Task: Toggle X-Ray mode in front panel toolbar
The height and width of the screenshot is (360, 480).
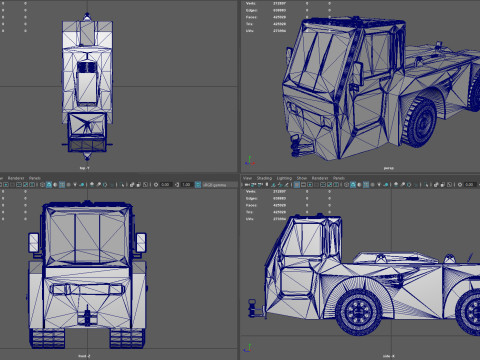Action: coord(132,185)
